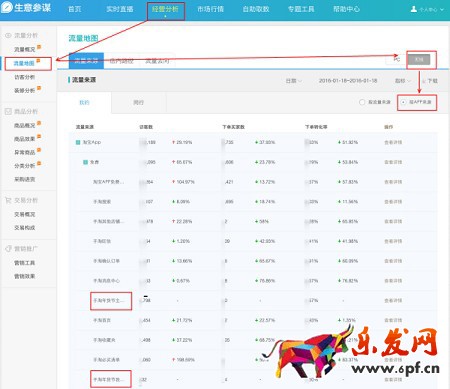450x389 pixels.
Task: Switch to the 店内路径 tab
Action: pos(122,61)
